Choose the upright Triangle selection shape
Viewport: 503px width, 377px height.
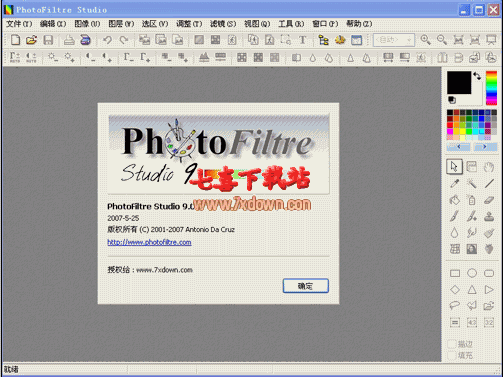(x=472, y=290)
